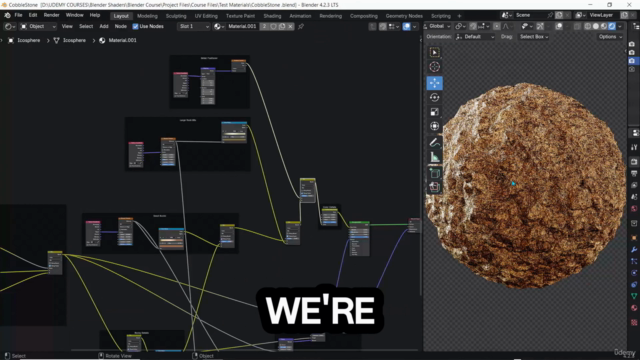Pin the node editor material with pin icon
Image resolution: width=640 pixels, height=360 pixels.
(301, 27)
